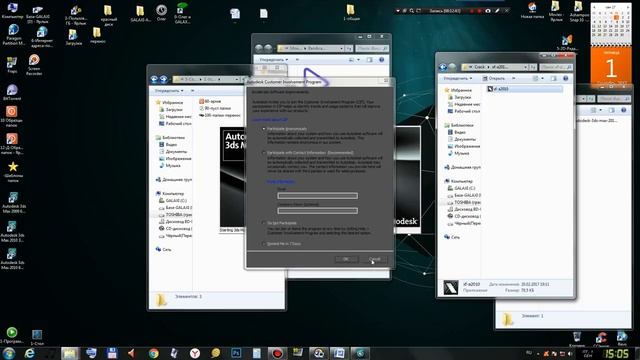Open address bar history dropdown in right Explorer
The image size is (640, 360).
tap(526, 67)
